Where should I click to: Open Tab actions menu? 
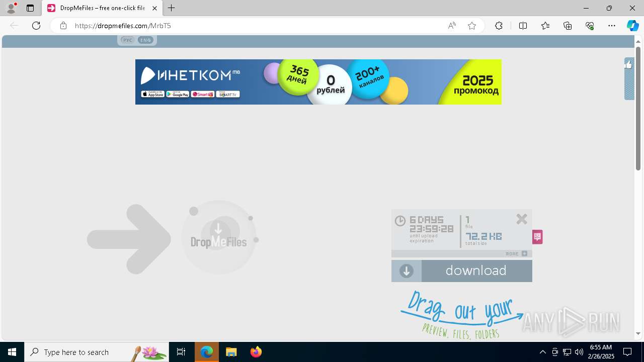pyautogui.click(x=30, y=8)
